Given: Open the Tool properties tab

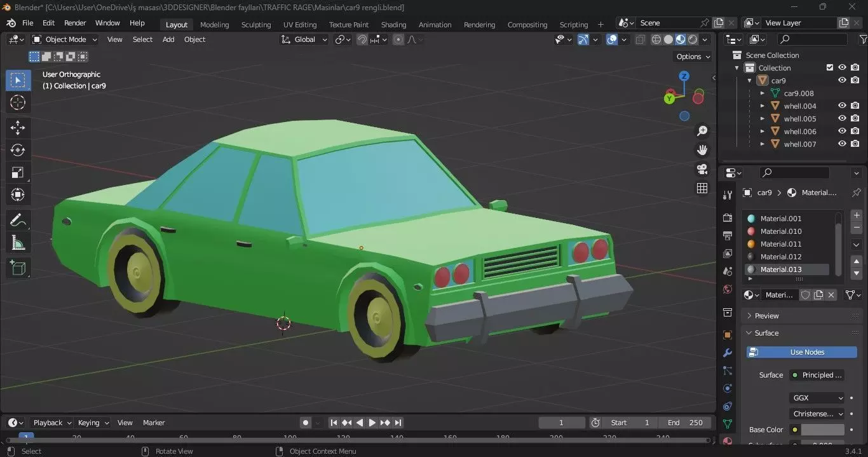Looking at the screenshot, I should coord(728,195).
